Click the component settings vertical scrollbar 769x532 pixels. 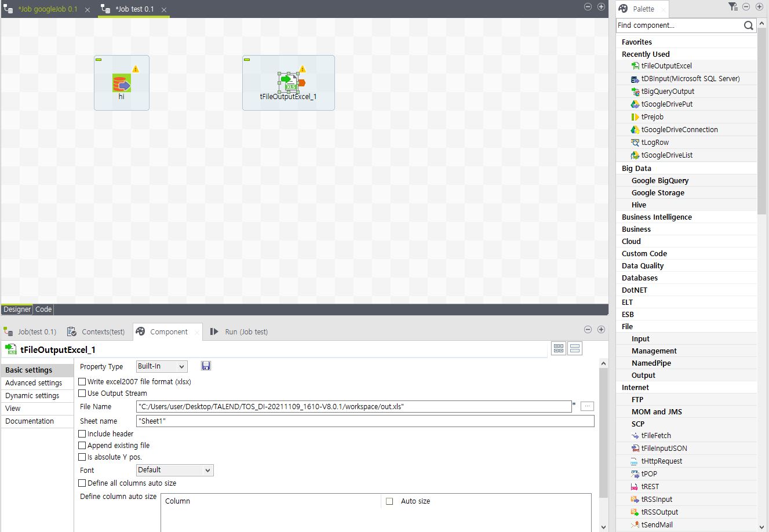tap(603, 433)
